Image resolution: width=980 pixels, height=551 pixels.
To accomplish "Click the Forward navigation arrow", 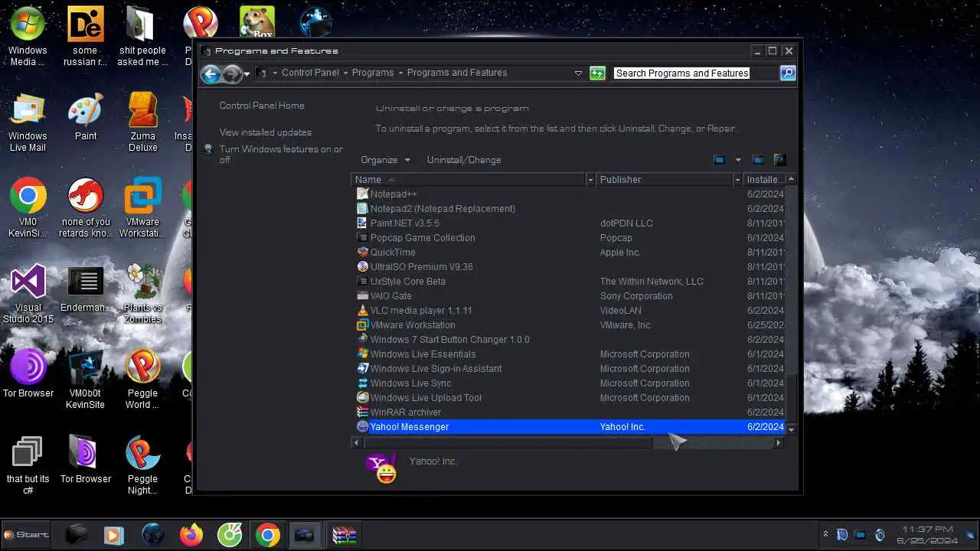I will (x=232, y=73).
